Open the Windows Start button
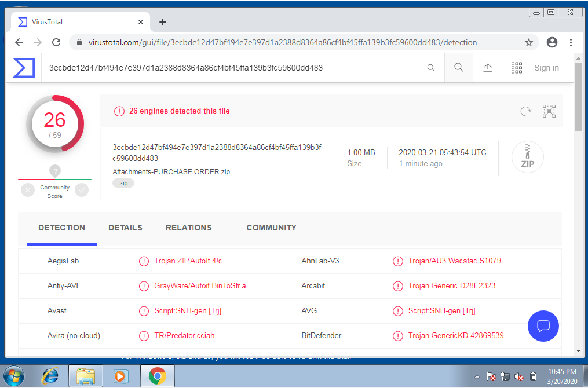Image resolution: width=588 pixels, height=388 pixels. [x=14, y=376]
